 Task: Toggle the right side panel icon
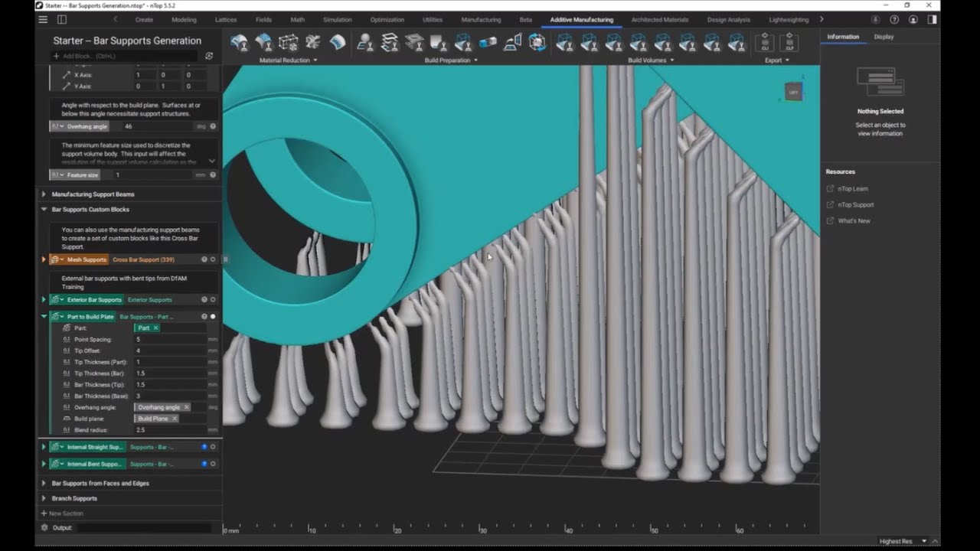tap(932, 19)
